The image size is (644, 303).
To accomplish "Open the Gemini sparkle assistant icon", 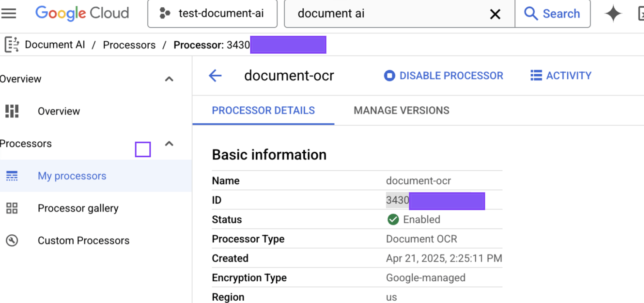I will click(613, 14).
